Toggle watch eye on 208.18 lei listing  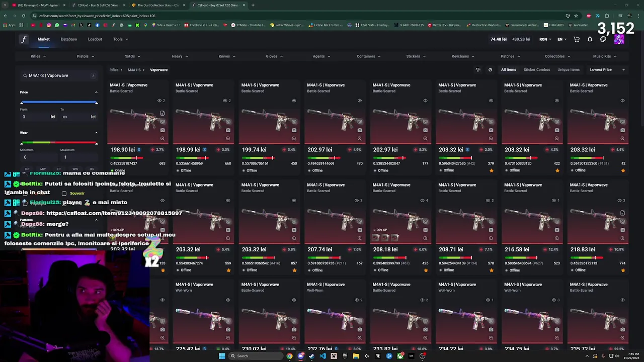click(x=422, y=200)
